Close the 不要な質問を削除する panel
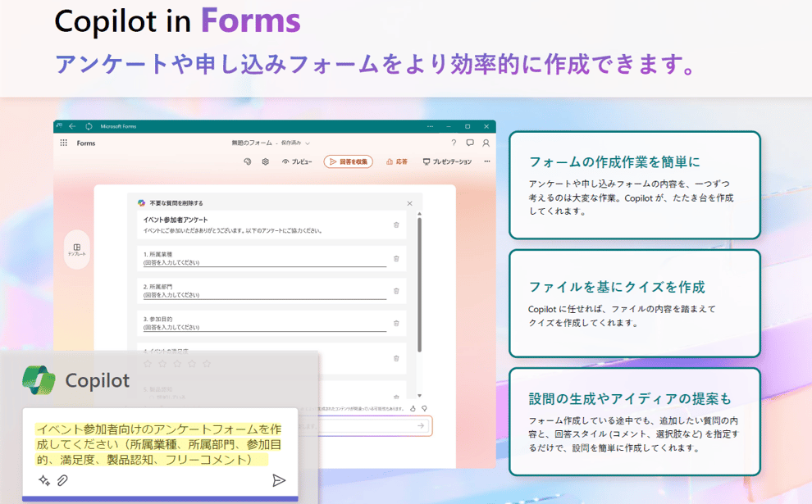Viewport: 812px width, 504px height. click(409, 203)
